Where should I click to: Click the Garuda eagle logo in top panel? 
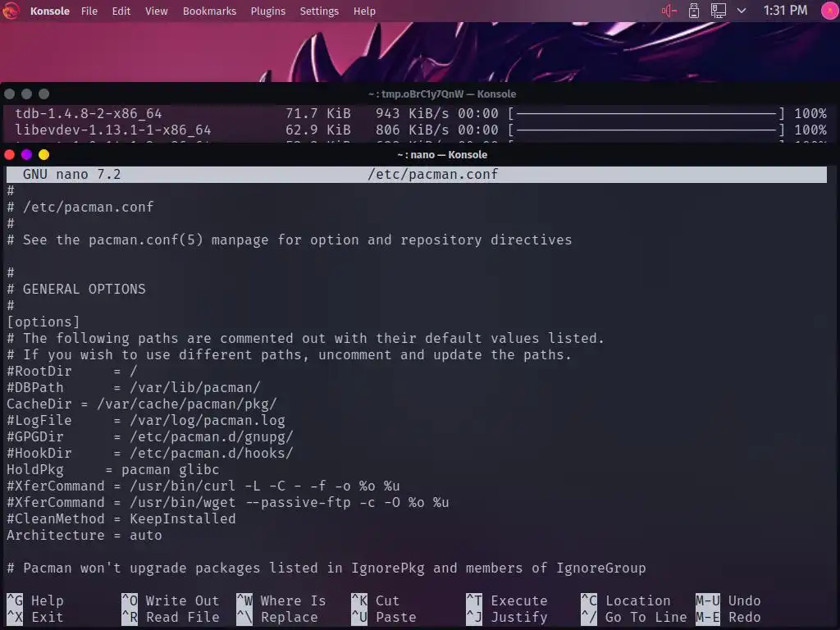point(10,11)
